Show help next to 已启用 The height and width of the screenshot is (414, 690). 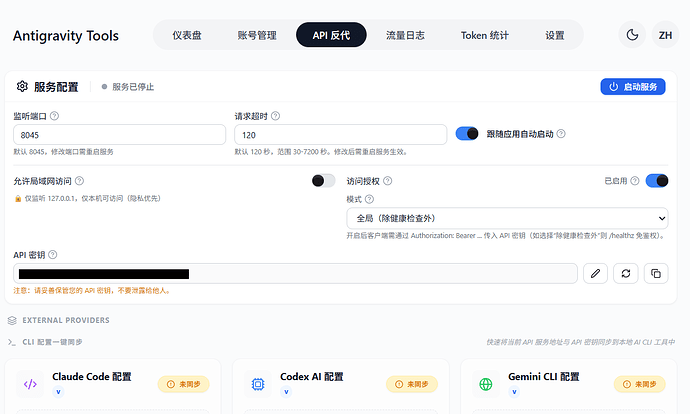[635, 180]
